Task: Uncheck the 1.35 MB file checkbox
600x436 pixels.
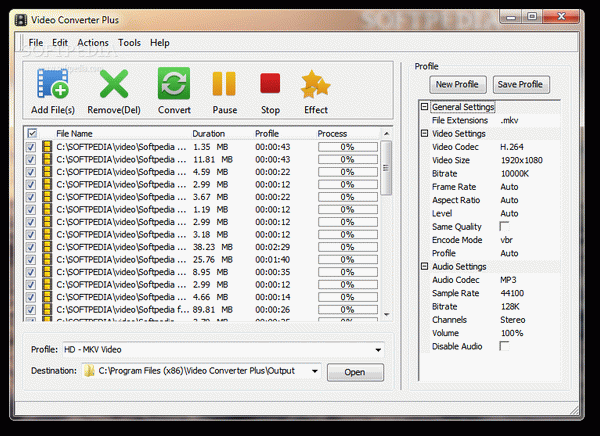Action: [x=31, y=147]
